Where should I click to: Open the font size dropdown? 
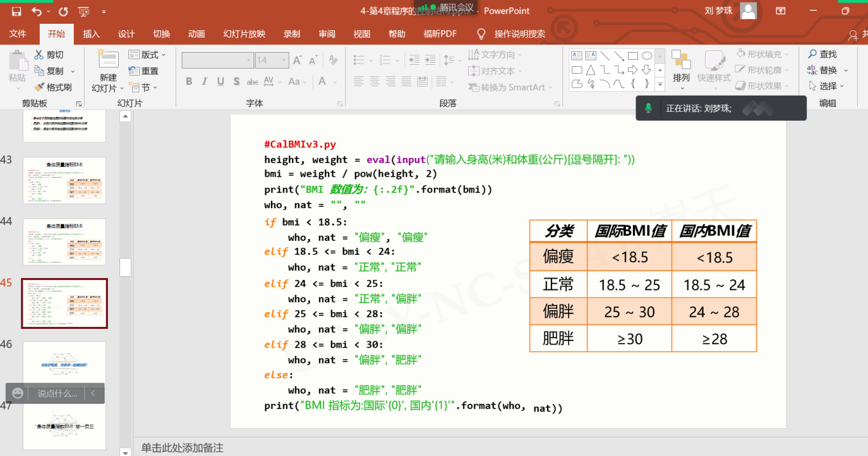click(283, 60)
